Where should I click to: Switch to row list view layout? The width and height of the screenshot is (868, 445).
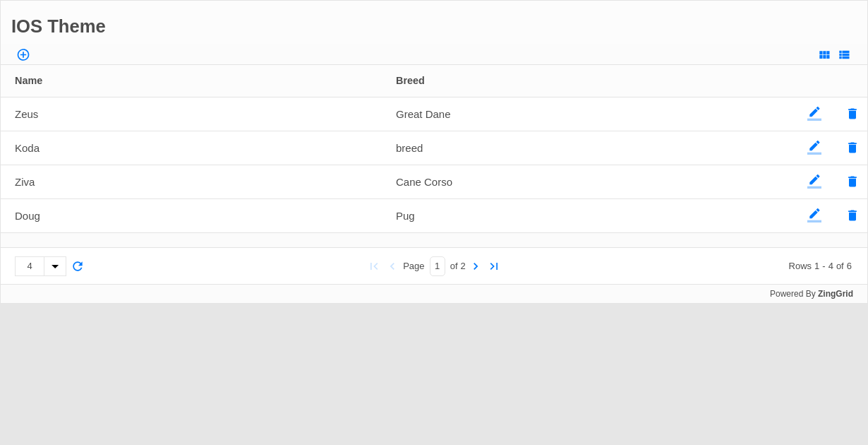(x=844, y=54)
